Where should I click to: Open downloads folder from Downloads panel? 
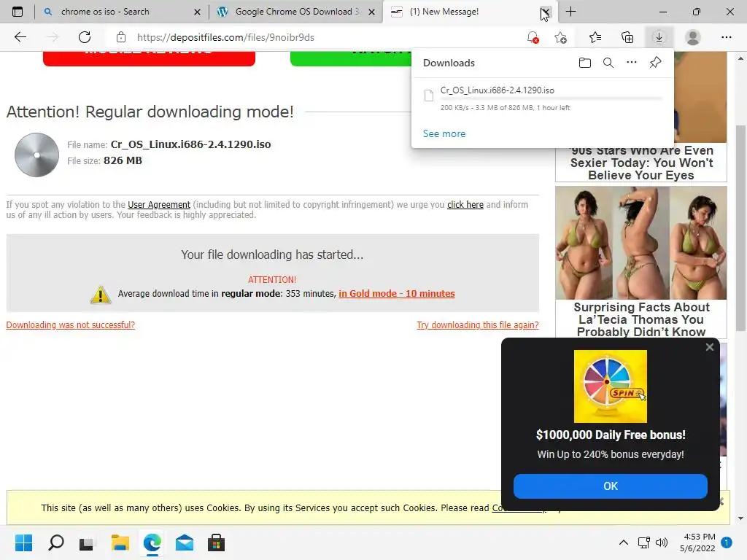584,63
